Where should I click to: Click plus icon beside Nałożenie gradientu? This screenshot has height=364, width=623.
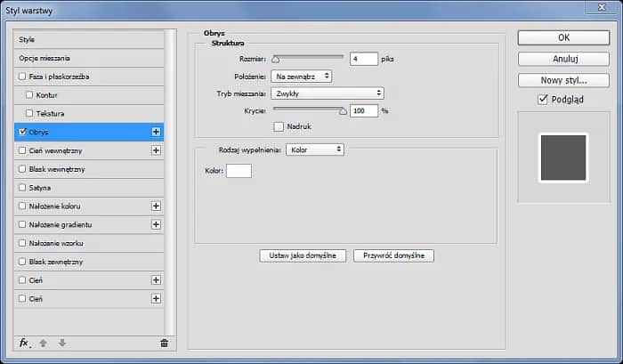click(156, 224)
